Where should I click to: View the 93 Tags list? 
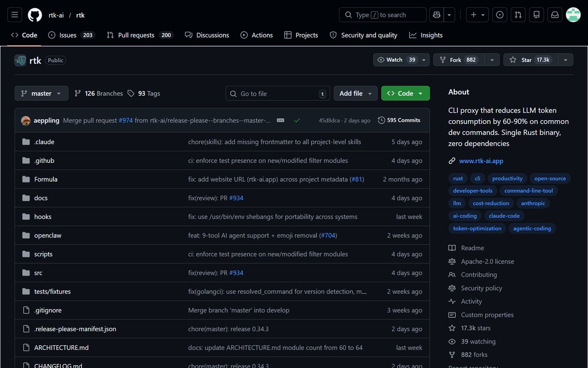(144, 93)
